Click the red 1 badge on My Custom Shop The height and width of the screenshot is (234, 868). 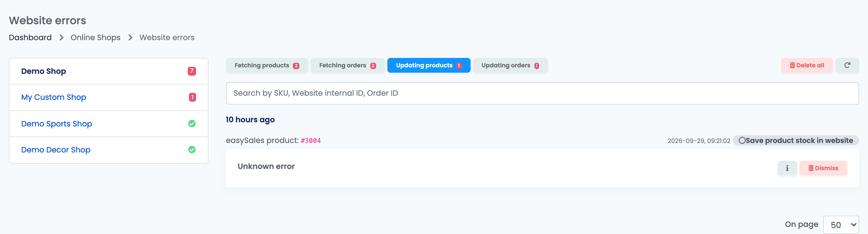tap(192, 97)
